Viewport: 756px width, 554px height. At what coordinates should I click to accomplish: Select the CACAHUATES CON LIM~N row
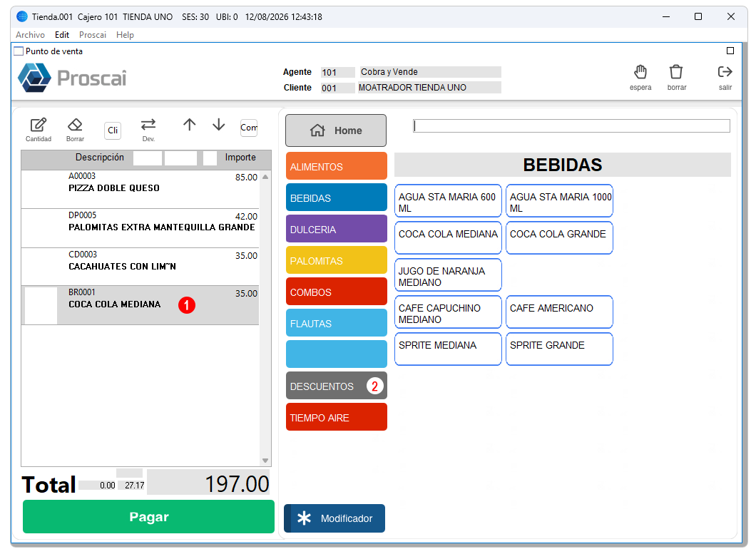(140, 267)
